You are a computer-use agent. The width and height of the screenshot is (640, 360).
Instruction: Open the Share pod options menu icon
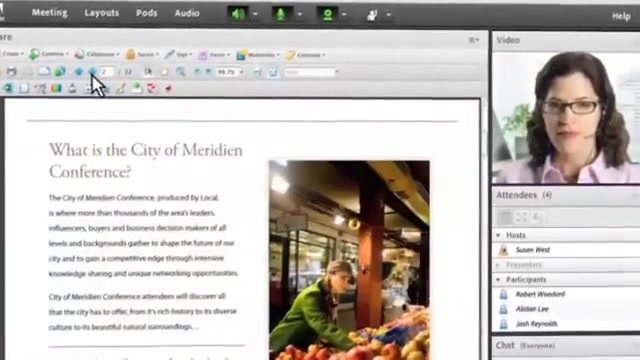(x=473, y=40)
